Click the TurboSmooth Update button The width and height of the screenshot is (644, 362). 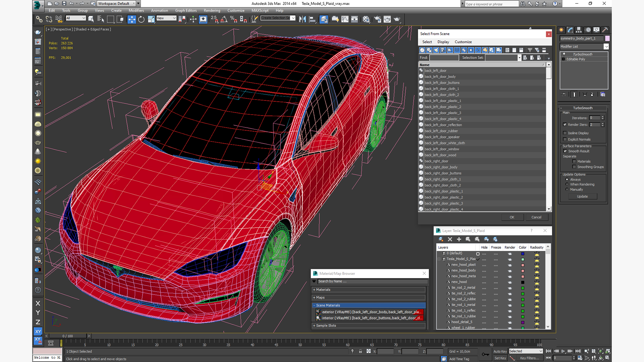582,197
